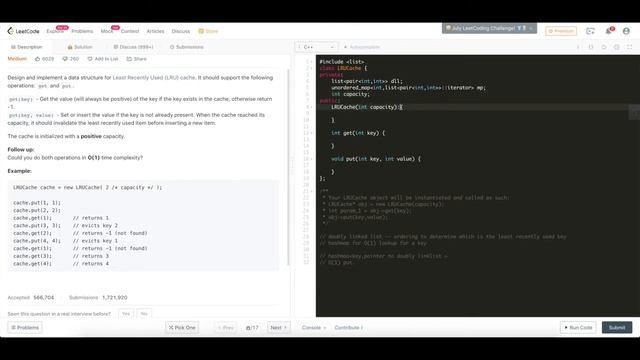
Task: Open the notifications bell
Action: pos(609,31)
